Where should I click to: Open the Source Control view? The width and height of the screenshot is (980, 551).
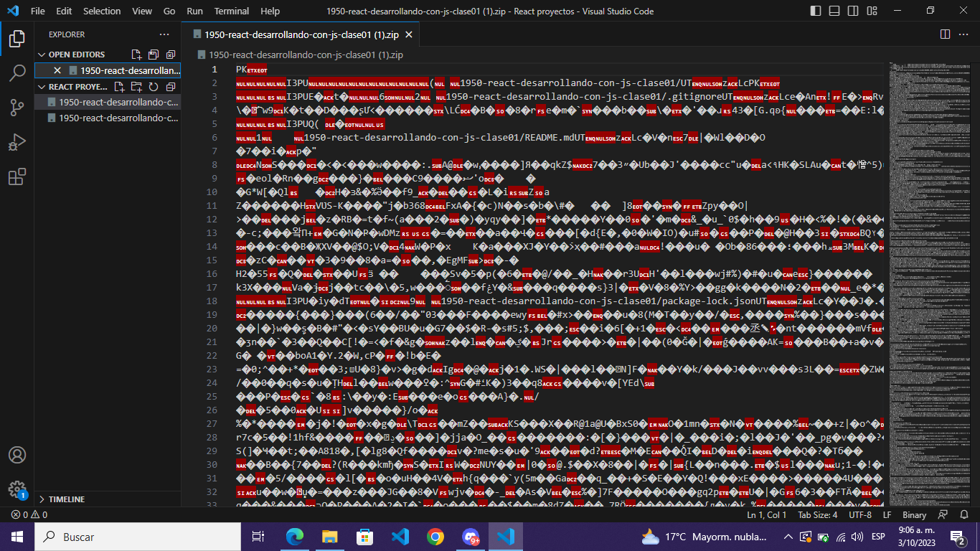pyautogui.click(x=17, y=108)
